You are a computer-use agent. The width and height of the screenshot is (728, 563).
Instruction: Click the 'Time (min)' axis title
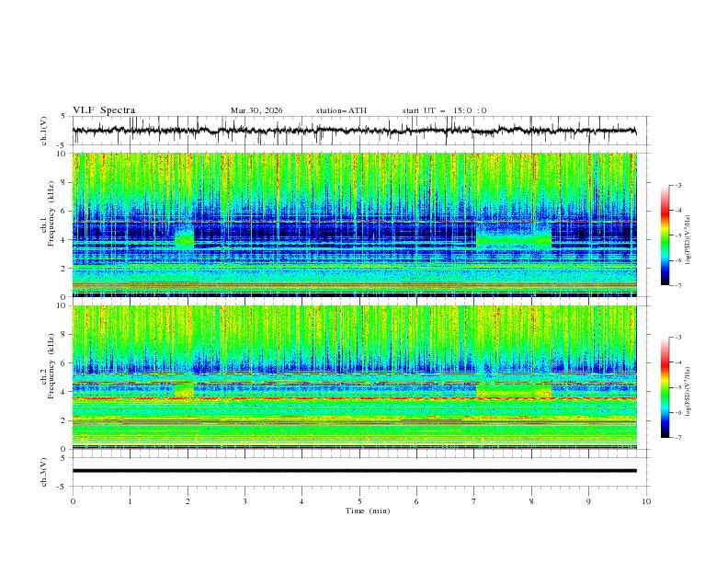pyautogui.click(x=368, y=511)
